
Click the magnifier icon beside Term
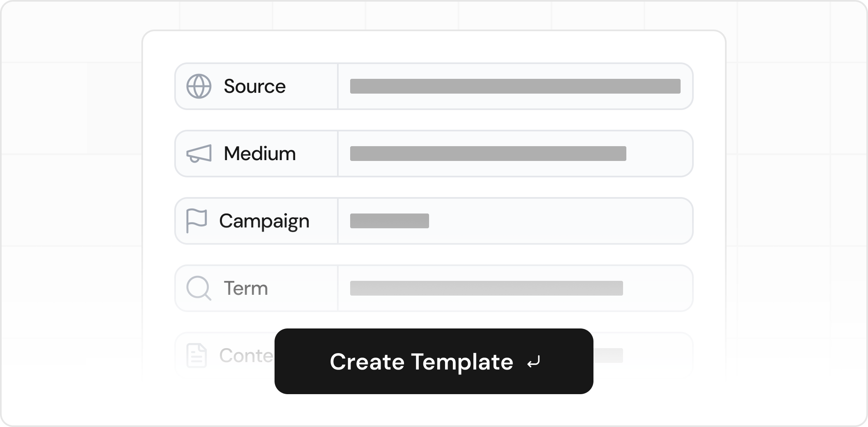[199, 288]
